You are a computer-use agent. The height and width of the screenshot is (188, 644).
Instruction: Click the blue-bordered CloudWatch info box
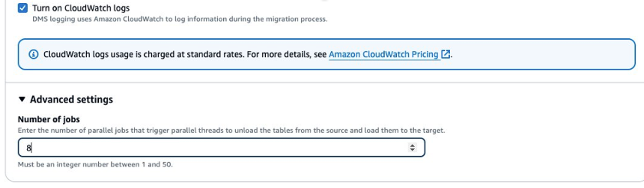click(x=531, y=55)
